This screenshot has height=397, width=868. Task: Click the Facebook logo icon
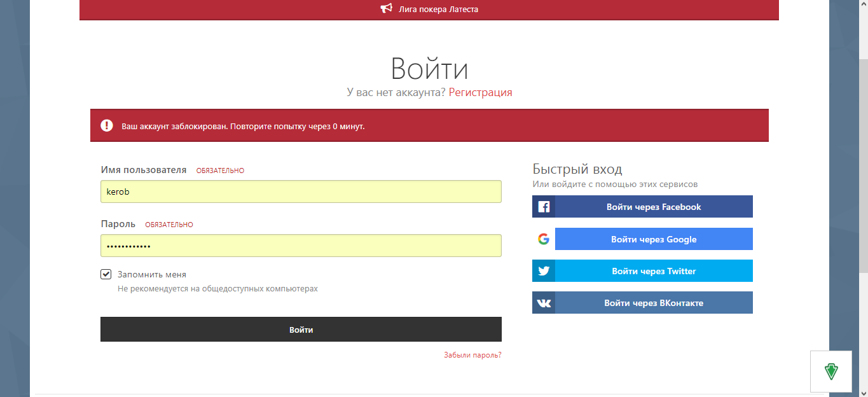(544, 207)
